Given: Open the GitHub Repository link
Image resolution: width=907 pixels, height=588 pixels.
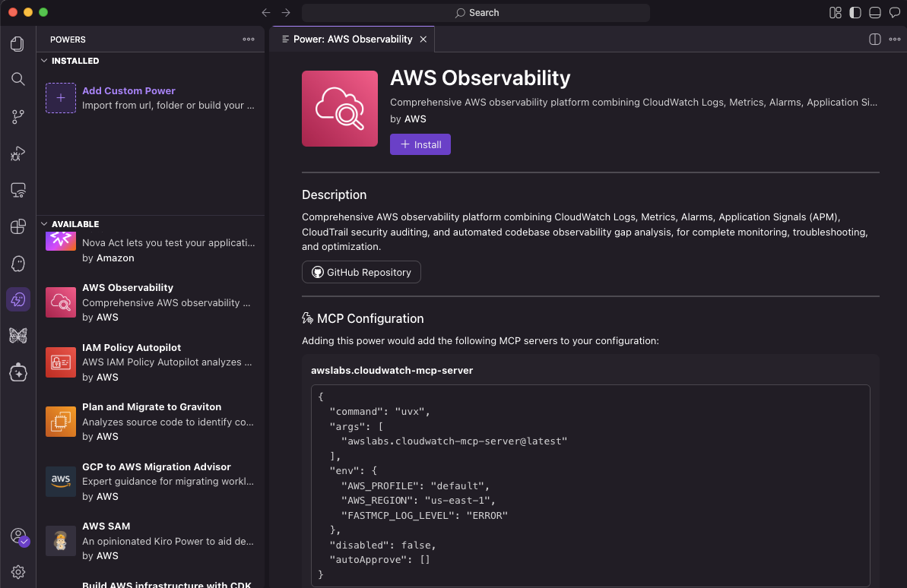Looking at the screenshot, I should (361, 272).
